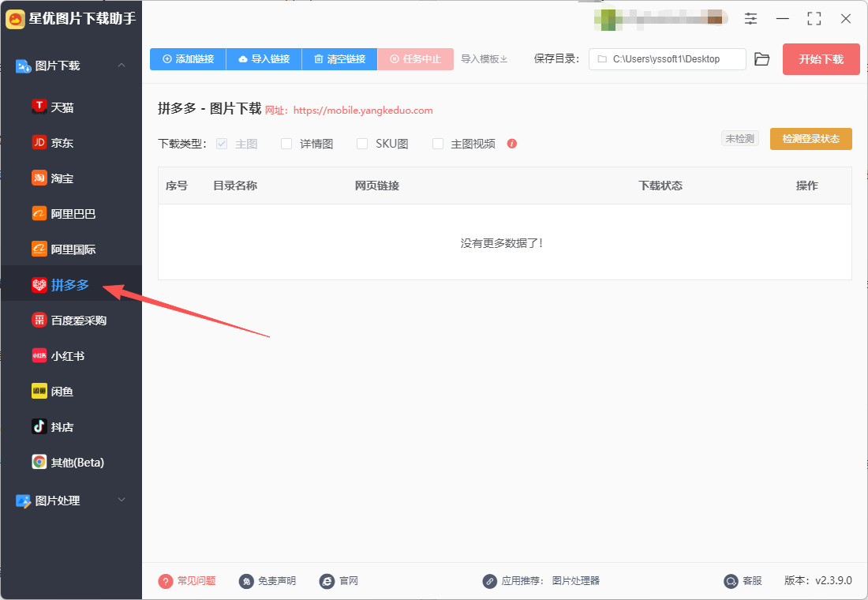This screenshot has width=868, height=600.
Task: Download the 导入模板 template
Action: [485, 58]
